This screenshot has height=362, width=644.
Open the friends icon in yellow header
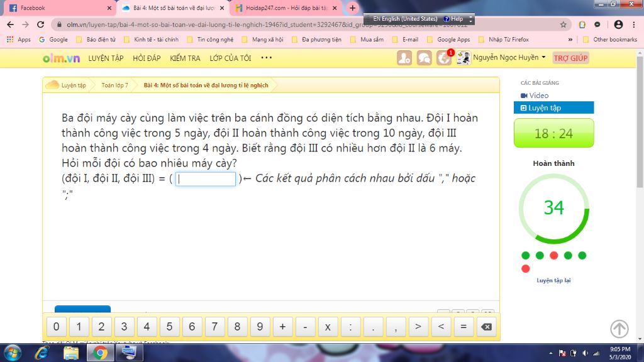pyautogui.click(x=404, y=58)
